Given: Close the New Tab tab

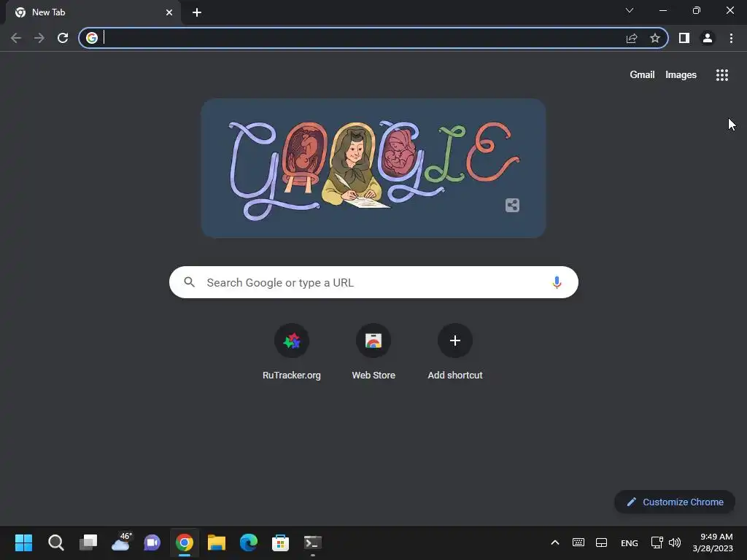Looking at the screenshot, I should pyautogui.click(x=169, y=12).
